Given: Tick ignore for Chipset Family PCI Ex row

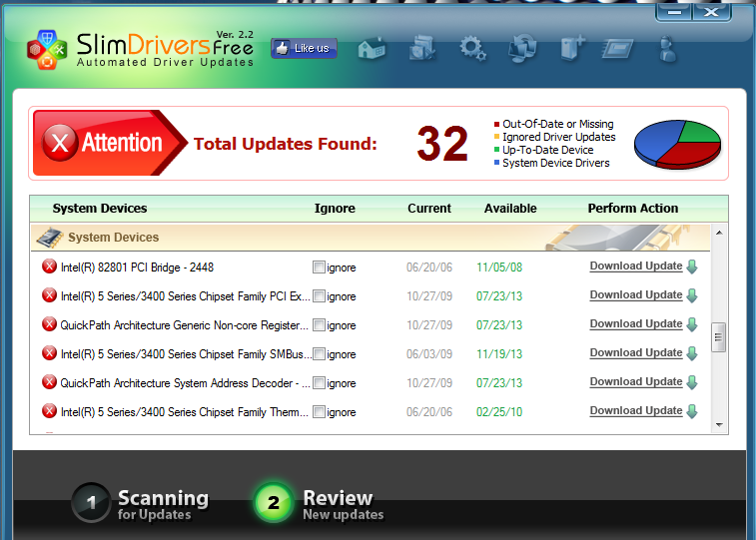Looking at the screenshot, I should [319, 295].
